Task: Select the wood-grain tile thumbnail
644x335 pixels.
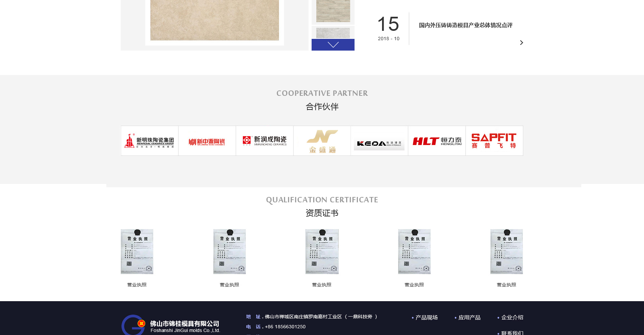Action: click(333, 11)
